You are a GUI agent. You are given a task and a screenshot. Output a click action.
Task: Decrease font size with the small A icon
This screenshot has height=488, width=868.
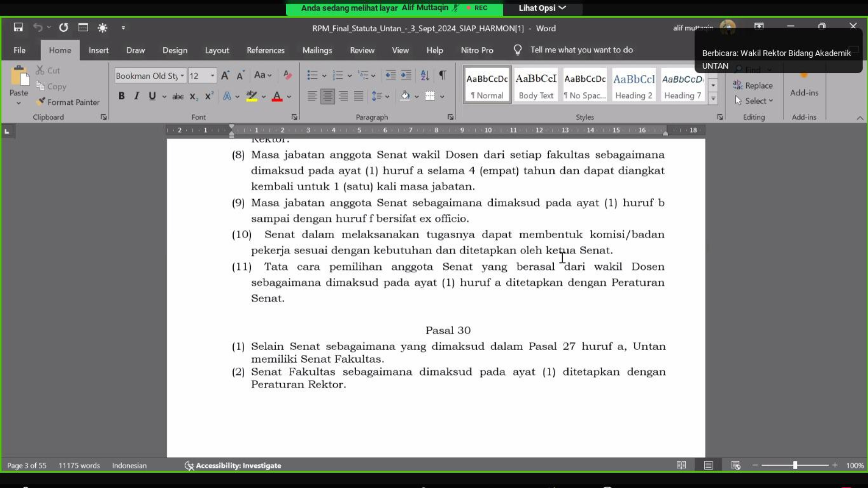[x=241, y=75]
